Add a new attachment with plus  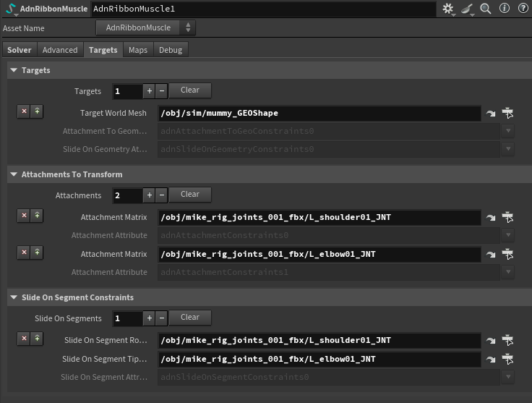click(x=150, y=195)
